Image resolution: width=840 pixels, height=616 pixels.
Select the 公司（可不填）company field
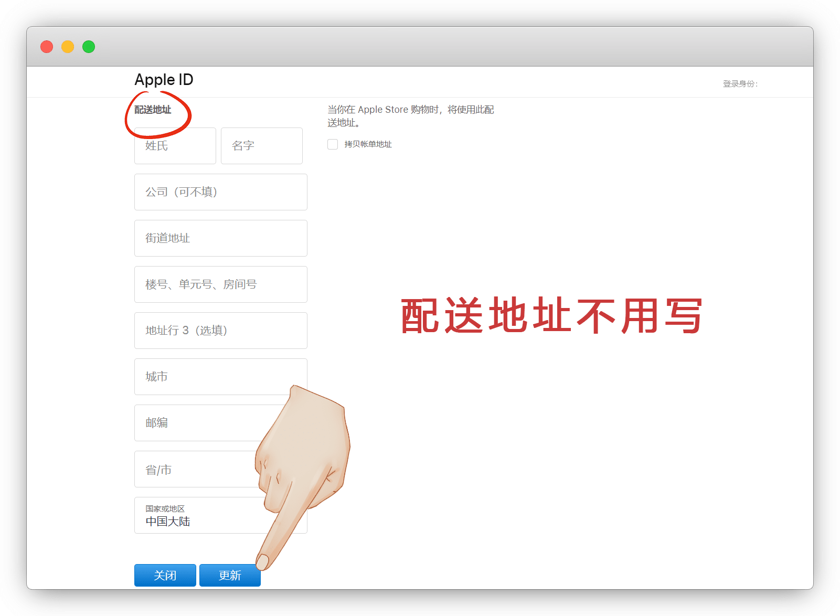[220, 192]
